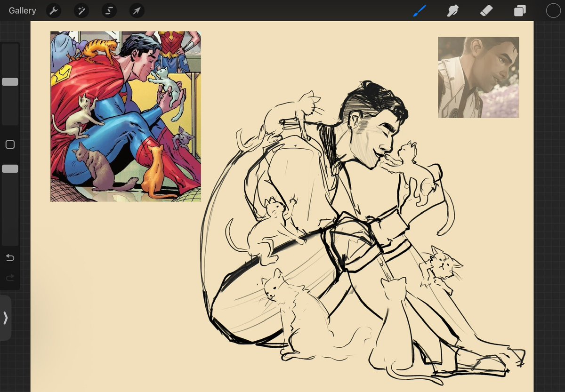
Task: Adjust the brush size slider handle
Action: tap(10, 82)
